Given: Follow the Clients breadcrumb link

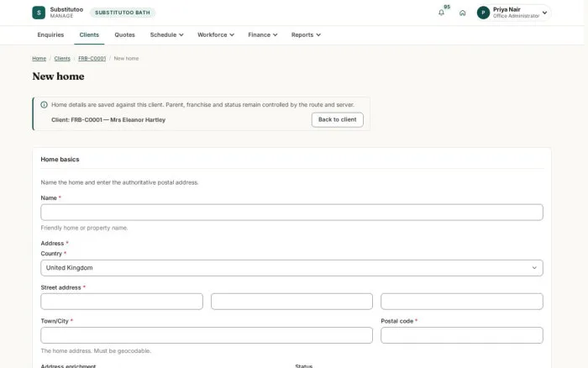Looking at the screenshot, I should [62, 59].
